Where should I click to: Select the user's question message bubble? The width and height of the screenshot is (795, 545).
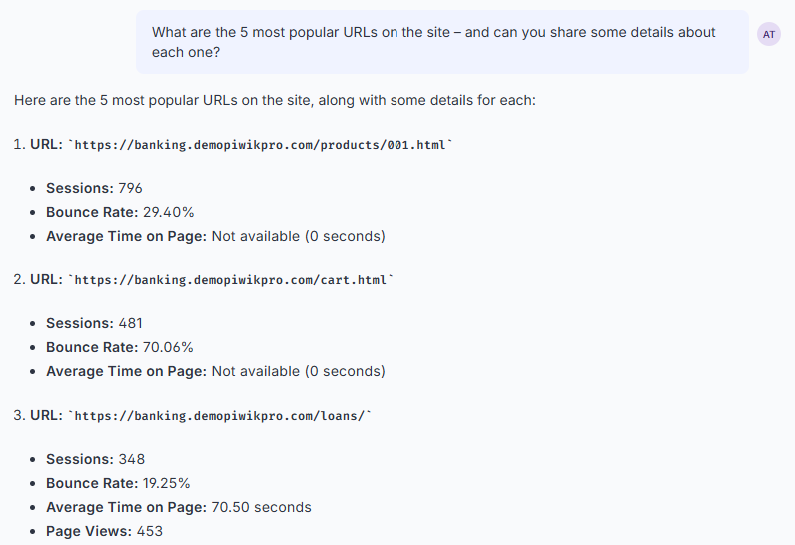(442, 42)
